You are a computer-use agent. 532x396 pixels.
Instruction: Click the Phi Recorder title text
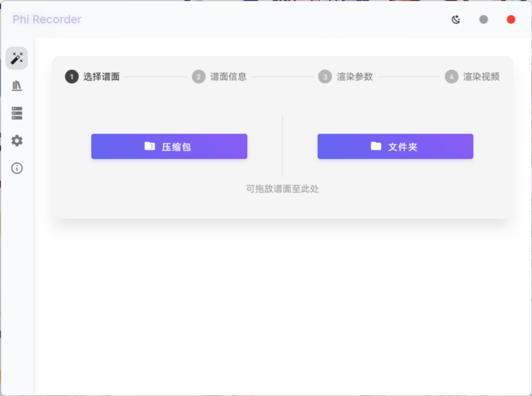[47, 19]
